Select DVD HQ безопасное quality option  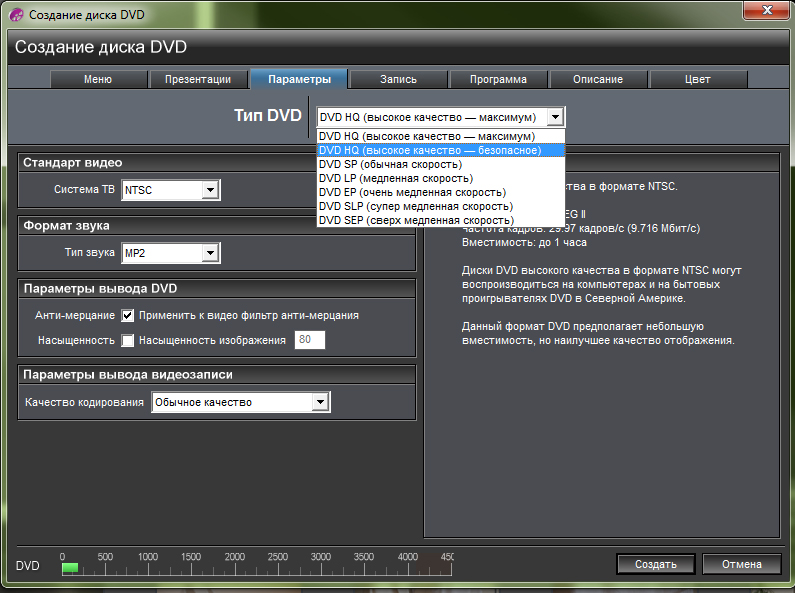pyautogui.click(x=430, y=150)
